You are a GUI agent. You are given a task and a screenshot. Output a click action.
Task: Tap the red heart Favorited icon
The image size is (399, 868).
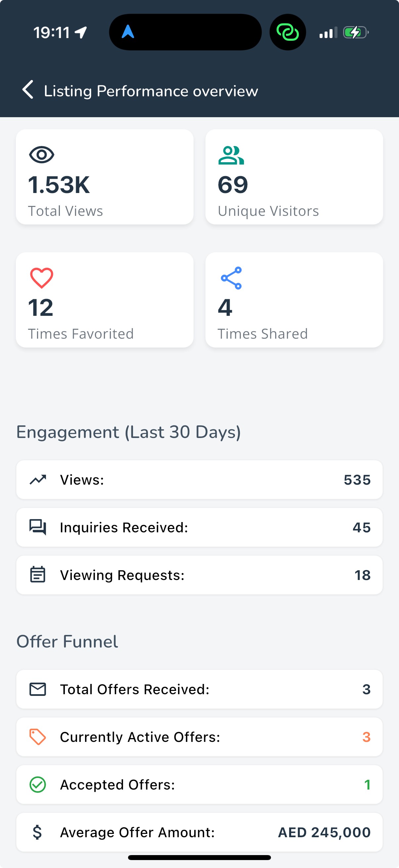[42, 278]
